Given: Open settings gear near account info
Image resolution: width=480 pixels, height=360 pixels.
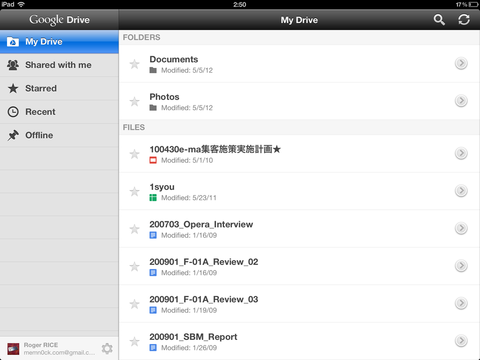Looking at the screenshot, I should [107, 349].
